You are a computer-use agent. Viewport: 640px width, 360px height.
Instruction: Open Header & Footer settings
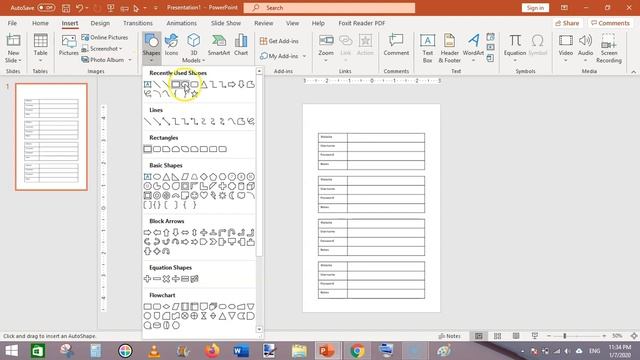pyautogui.click(x=449, y=48)
